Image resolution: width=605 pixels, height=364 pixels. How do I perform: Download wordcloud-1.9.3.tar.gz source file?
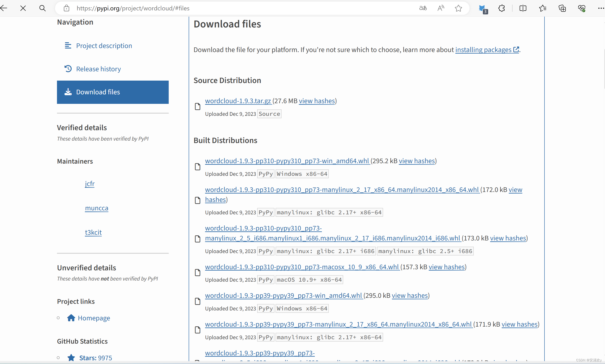pos(238,101)
